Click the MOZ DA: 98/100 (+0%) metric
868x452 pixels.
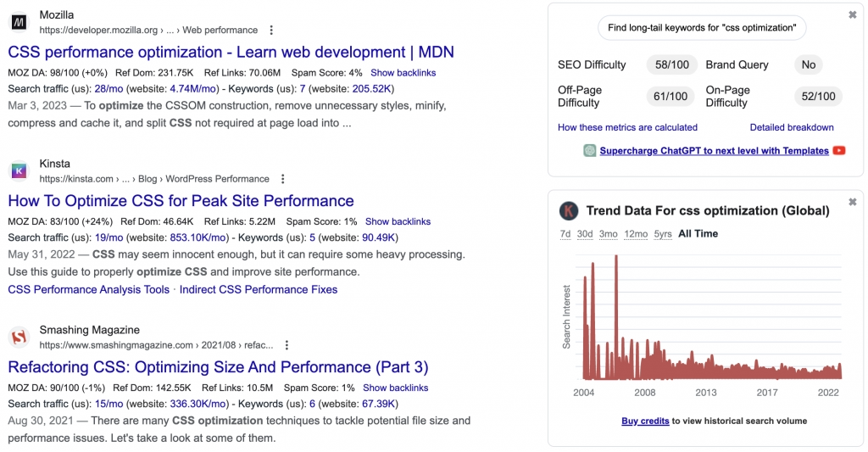tap(57, 73)
